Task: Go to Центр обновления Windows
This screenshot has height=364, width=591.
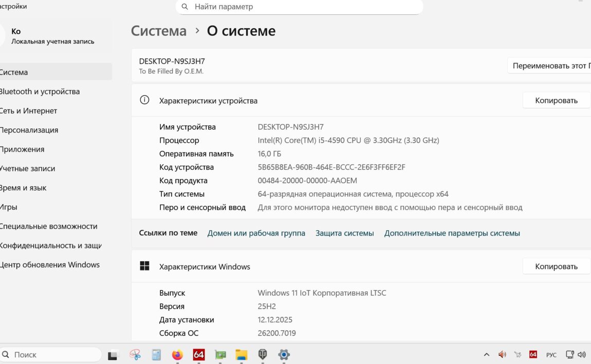Action: click(x=50, y=265)
